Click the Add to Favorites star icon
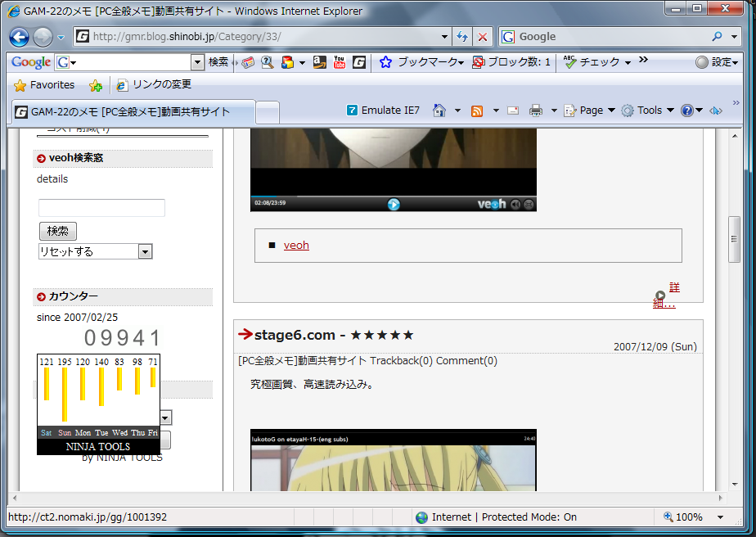The height and width of the screenshot is (537, 756). [96, 85]
